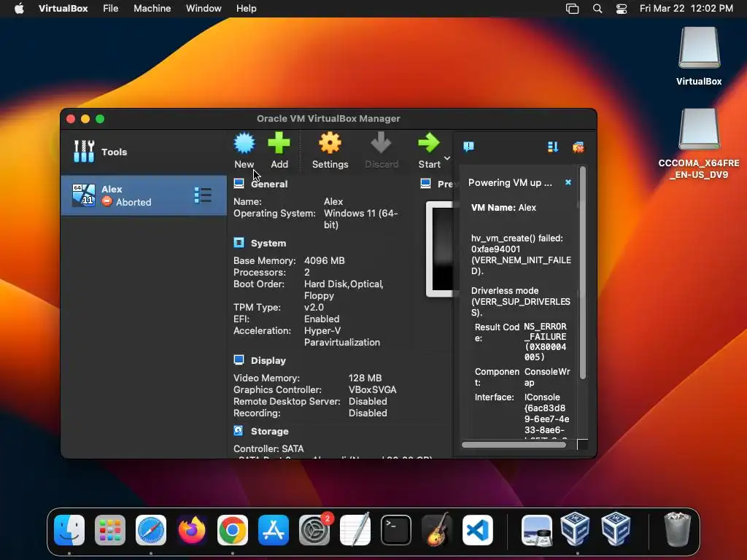Click the Windows 11 VM icon
This screenshot has height=560, width=747.
(x=84, y=195)
